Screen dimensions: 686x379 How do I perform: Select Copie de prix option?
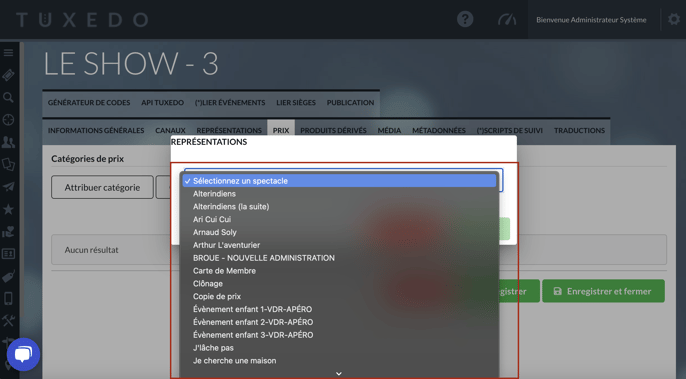(340, 296)
